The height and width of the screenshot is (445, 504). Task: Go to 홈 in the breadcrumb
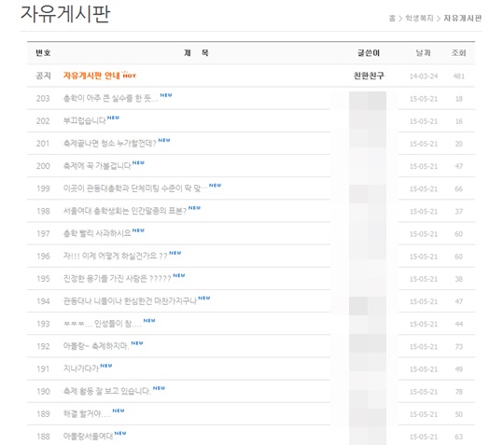pos(392,18)
